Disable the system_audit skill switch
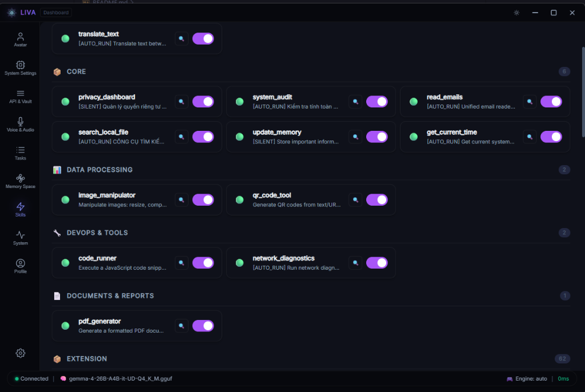This screenshot has height=392, width=585. (x=377, y=102)
